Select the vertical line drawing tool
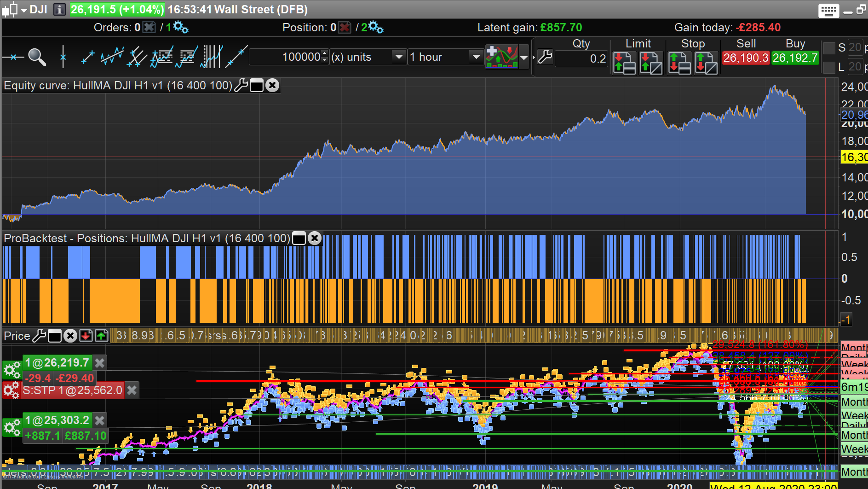This screenshot has width=868, height=489. [x=63, y=57]
